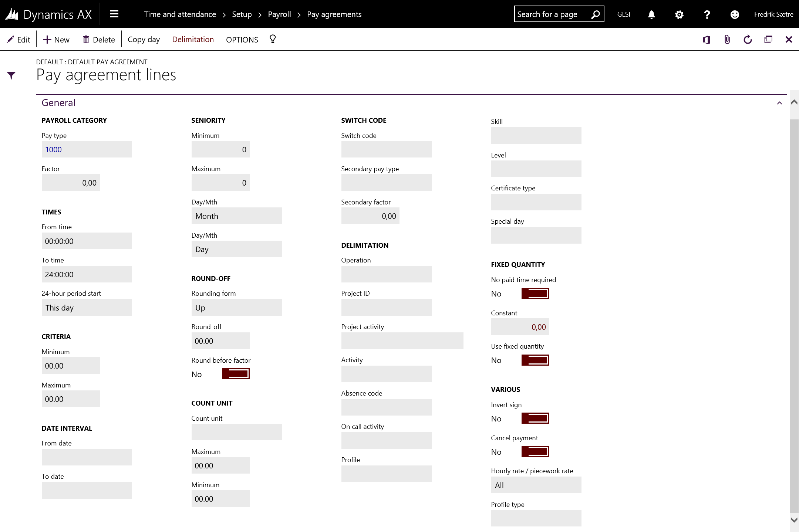Image resolution: width=799 pixels, height=532 pixels.
Task: Click the lightbulb icon in toolbar
Action: (x=273, y=39)
